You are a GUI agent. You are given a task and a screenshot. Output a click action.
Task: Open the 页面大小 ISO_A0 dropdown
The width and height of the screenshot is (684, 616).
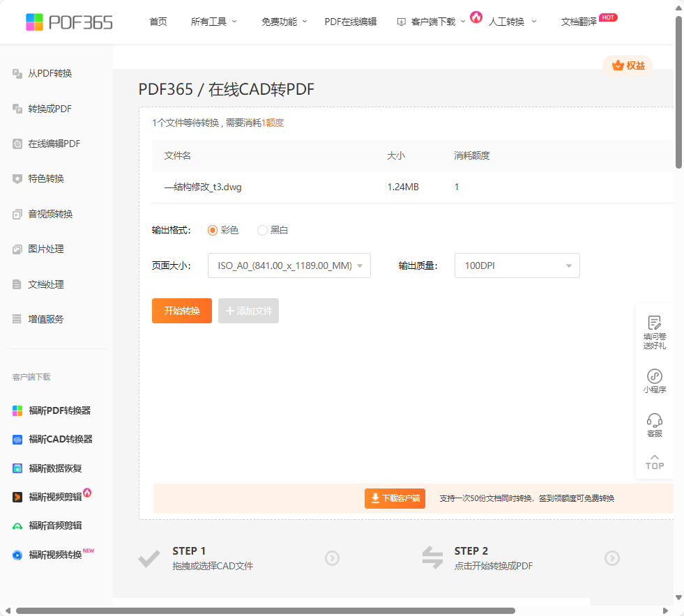pyautogui.click(x=289, y=265)
